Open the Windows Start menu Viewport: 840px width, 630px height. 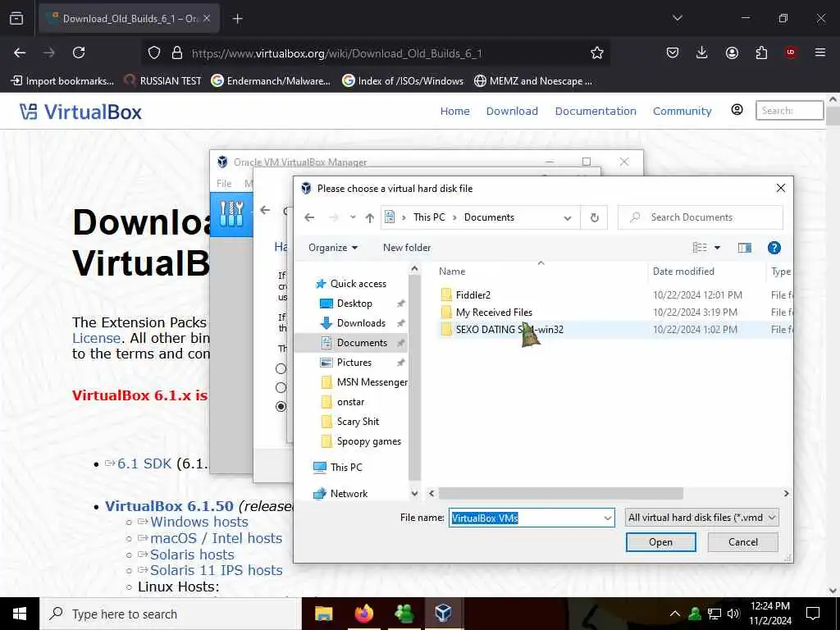20,614
